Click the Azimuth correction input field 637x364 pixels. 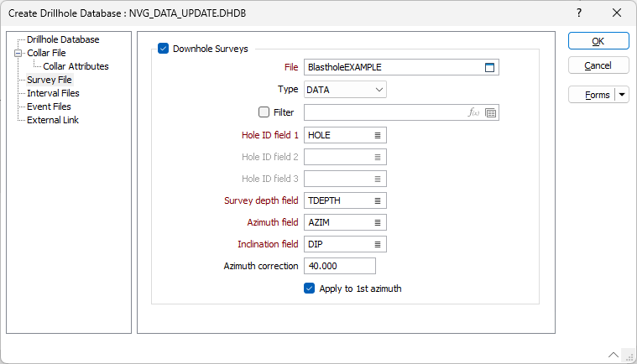coord(340,266)
